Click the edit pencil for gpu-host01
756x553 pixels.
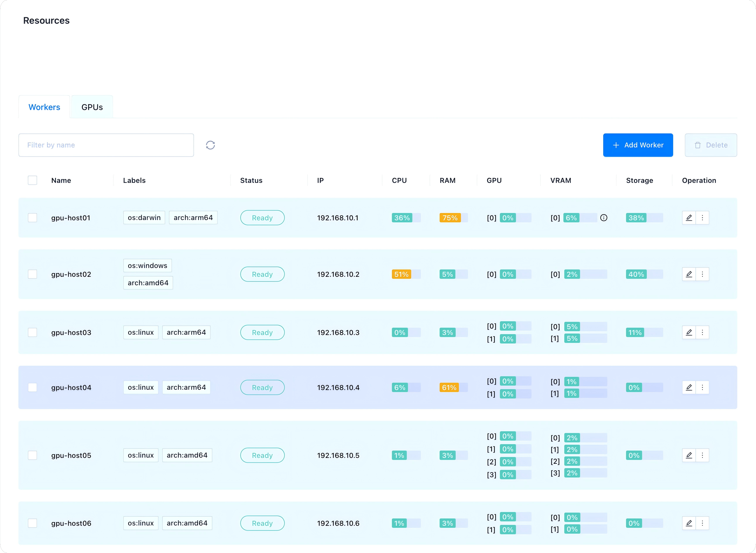(689, 218)
